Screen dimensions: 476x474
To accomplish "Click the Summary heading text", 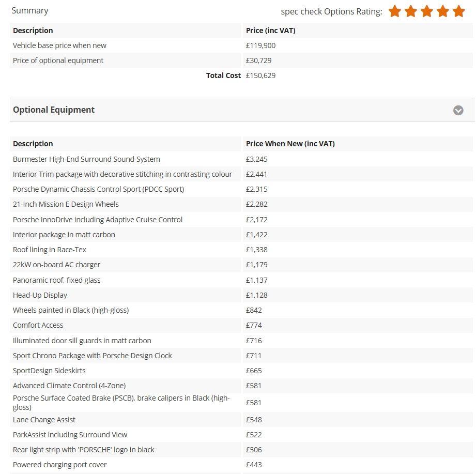I will point(30,10).
